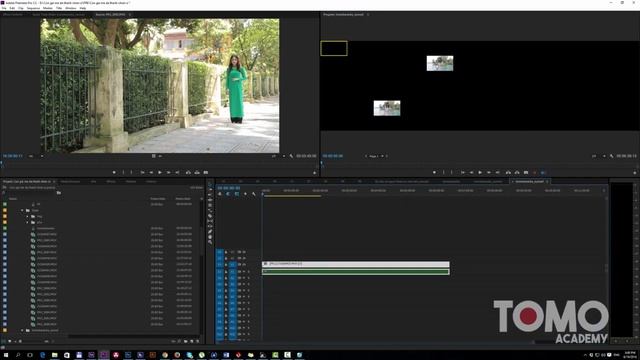Click Insert button in Source monitor
Viewport: 640px width, 360px height.
(188, 172)
